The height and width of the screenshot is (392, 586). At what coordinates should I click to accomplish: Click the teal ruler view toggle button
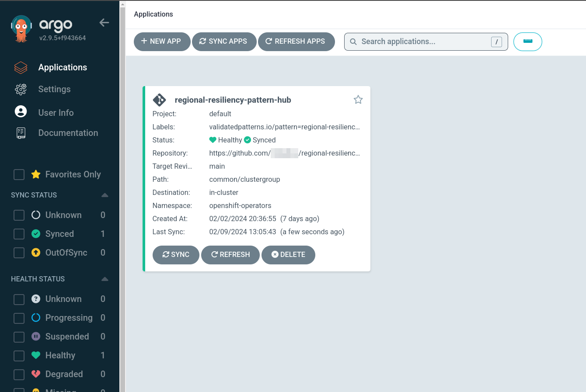point(528,42)
